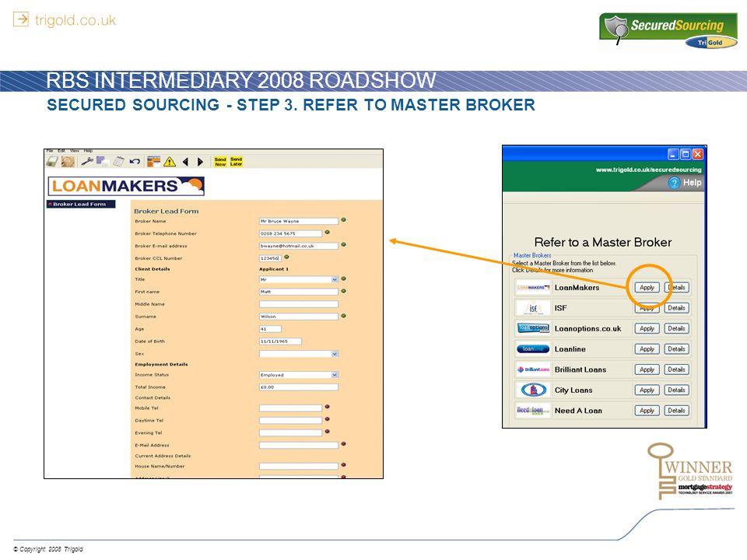The width and height of the screenshot is (747, 560).
Task: Click Apply for LoanMakers
Action: 647,288
